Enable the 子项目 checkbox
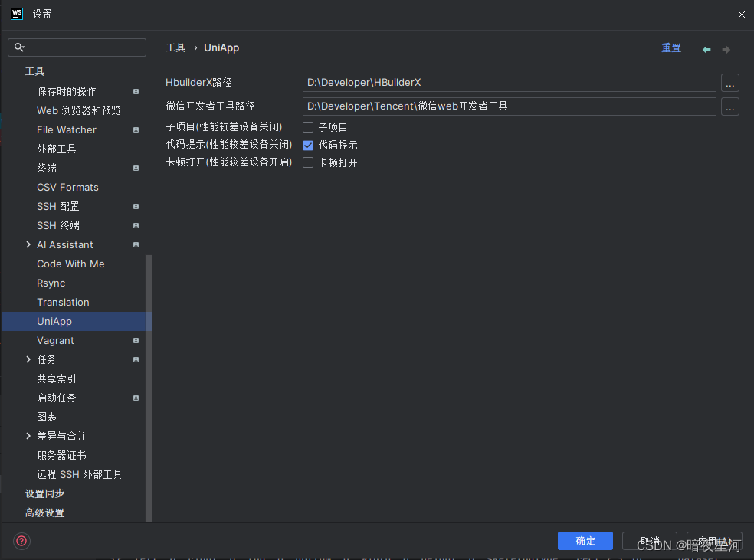This screenshot has width=754, height=560. coord(307,126)
